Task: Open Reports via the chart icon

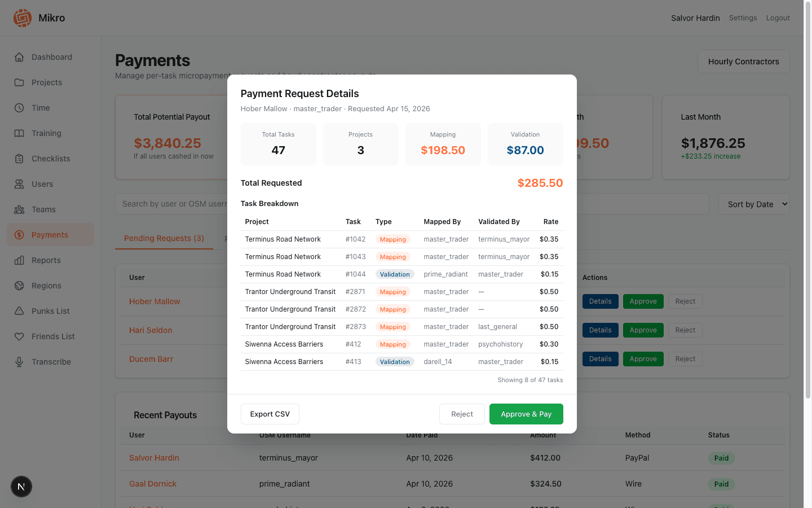Action: click(19, 260)
